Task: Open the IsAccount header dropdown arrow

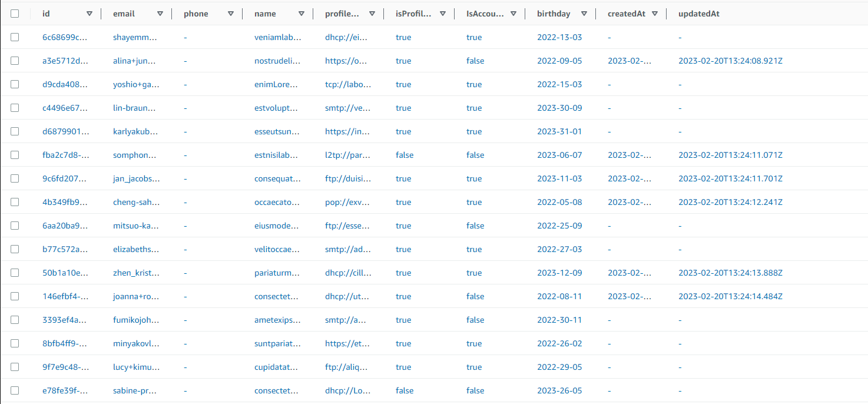Action: (513, 14)
